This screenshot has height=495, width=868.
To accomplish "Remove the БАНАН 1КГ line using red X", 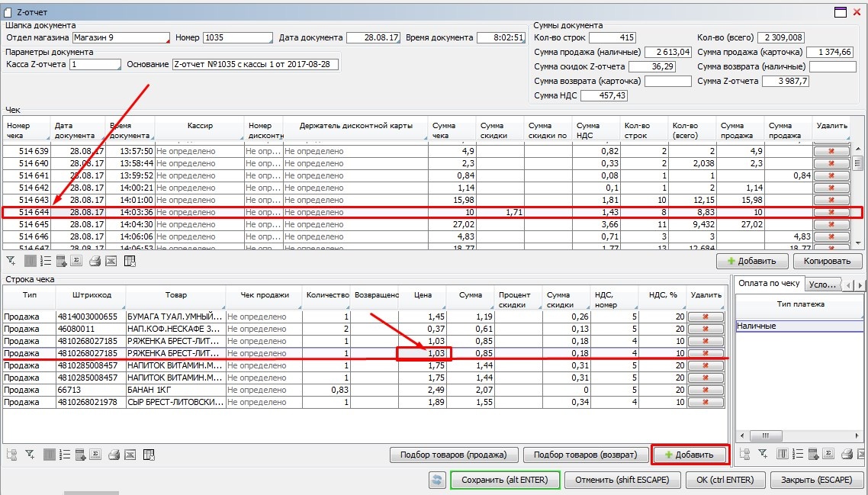I will point(706,390).
